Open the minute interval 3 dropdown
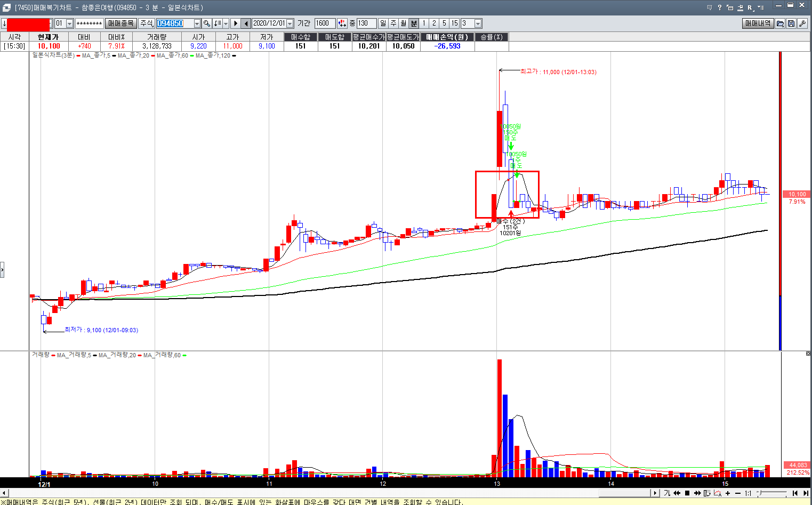 (478, 23)
